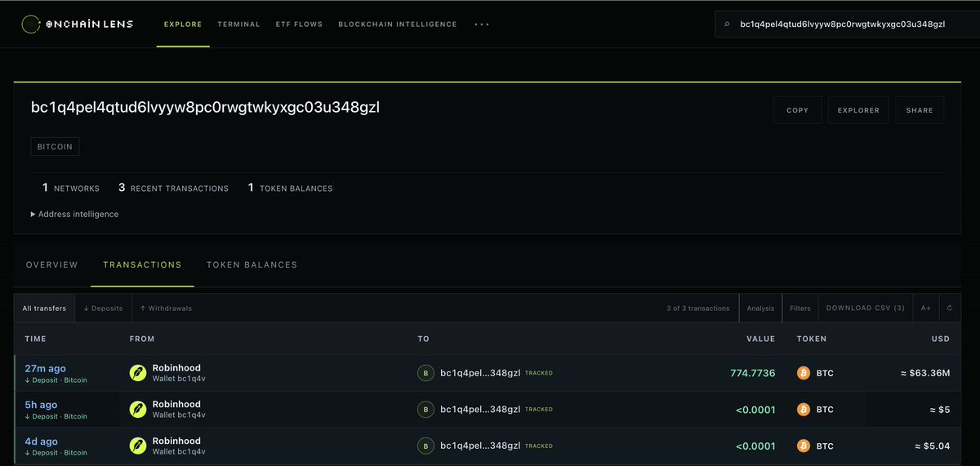Click Robinhood name in 4d ago row
This screenshot has width=980, height=466.
176,441
